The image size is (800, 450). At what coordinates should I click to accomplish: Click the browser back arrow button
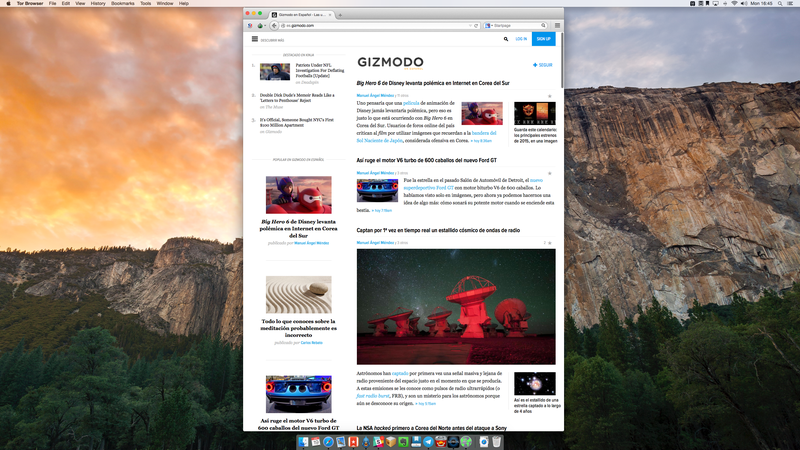coord(274,26)
